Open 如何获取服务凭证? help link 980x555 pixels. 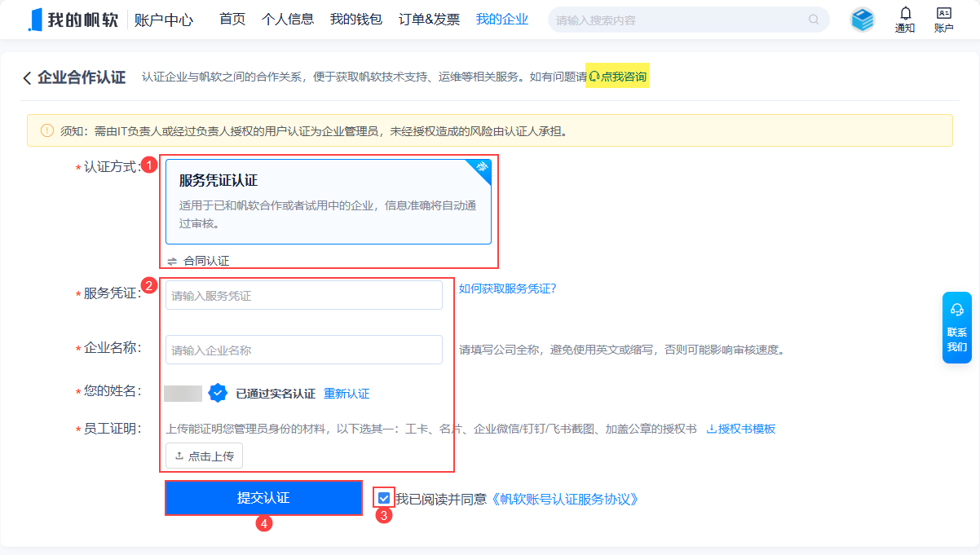(x=507, y=289)
